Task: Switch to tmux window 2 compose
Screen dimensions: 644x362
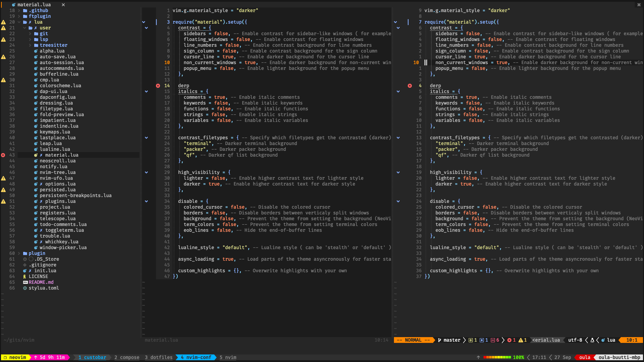Action: pyautogui.click(x=127, y=357)
